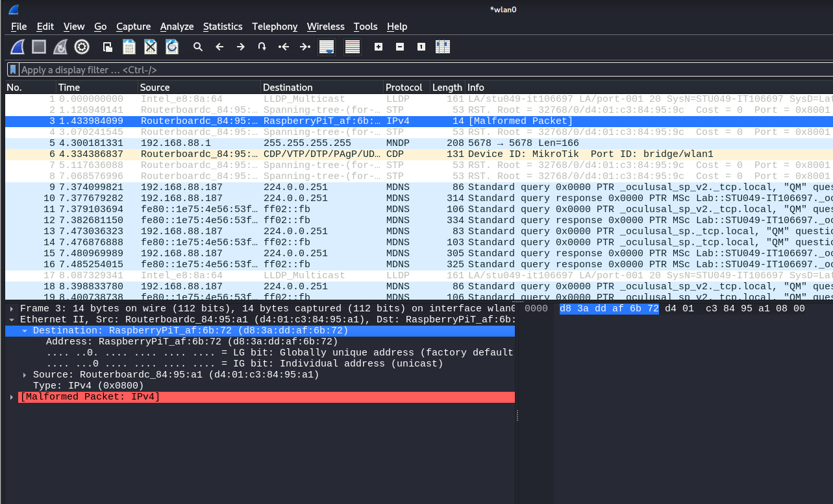Select packet 18 MDNS row at 8.398833780
The height and width of the screenshot is (504, 833).
[x=418, y=287]
